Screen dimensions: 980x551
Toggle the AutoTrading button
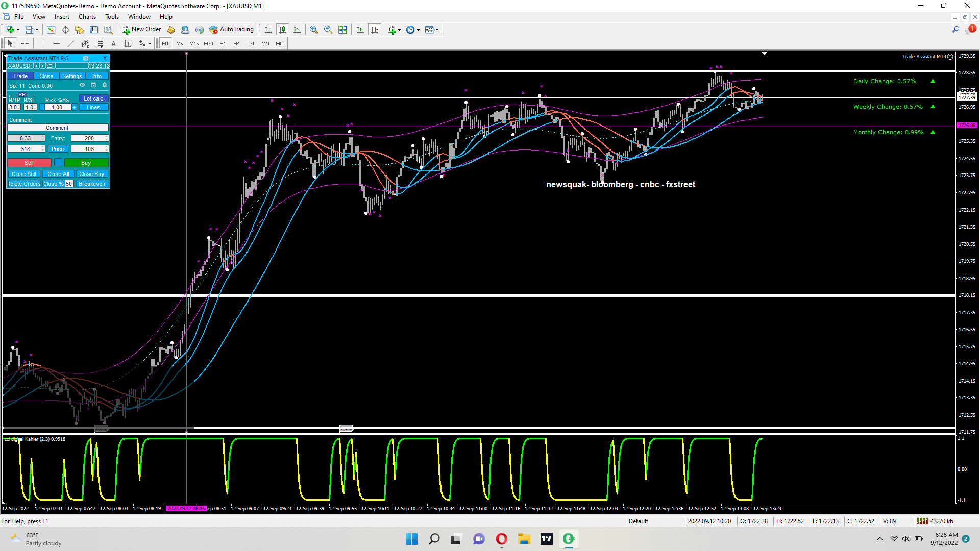coord(231,30)
